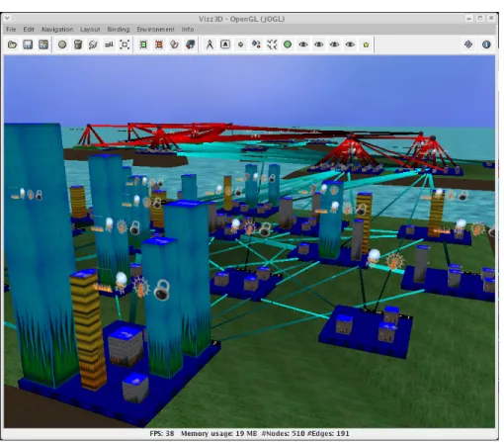The image size is (504, 442).
Task: Select yellow striped tower on foreground platform
Action: click(88, 329)
